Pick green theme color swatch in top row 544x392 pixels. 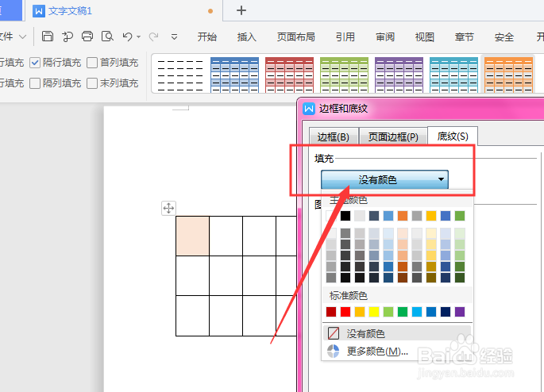coord(460,216)
